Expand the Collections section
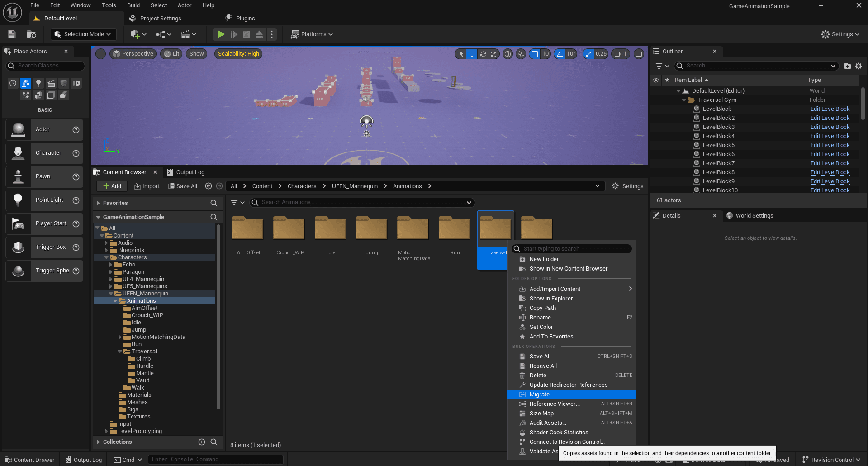The image size is (868, 466). [98, 442]
